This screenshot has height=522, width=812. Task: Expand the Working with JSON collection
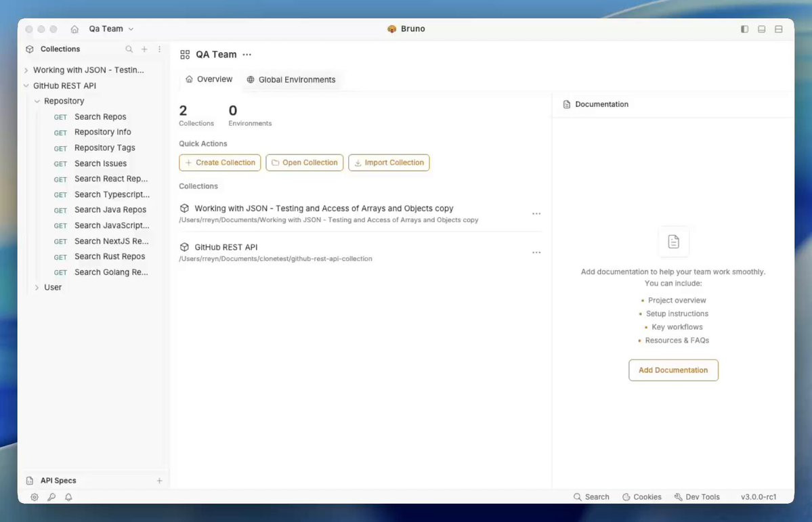[26, 70]
